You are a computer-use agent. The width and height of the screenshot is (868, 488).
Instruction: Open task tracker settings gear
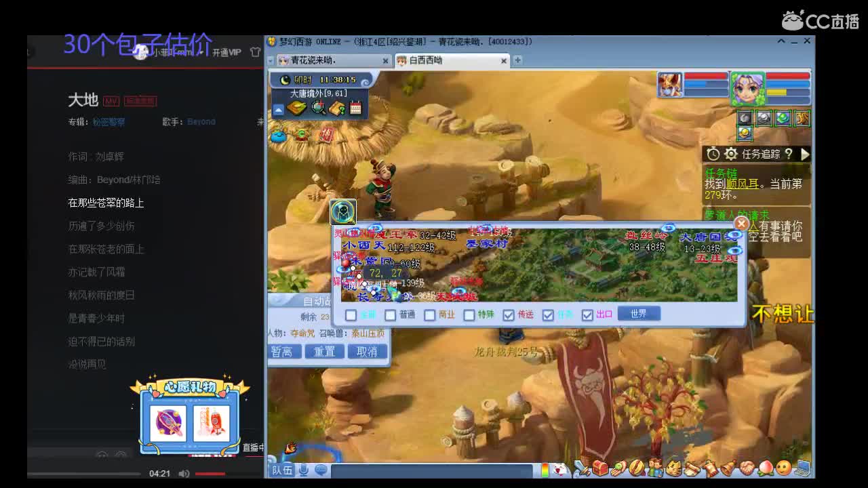point(730,154)
